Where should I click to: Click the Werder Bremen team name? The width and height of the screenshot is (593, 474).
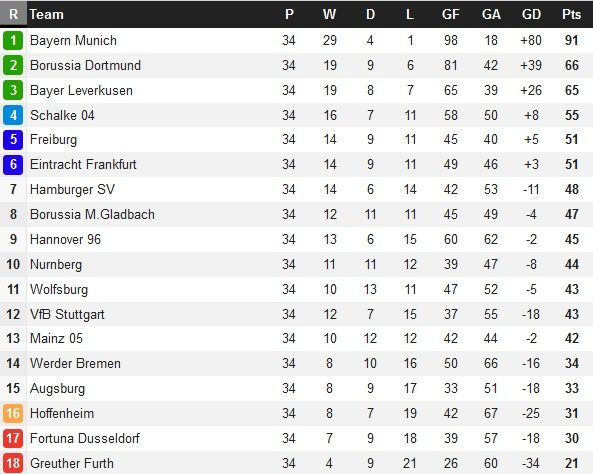coord(75,364)
